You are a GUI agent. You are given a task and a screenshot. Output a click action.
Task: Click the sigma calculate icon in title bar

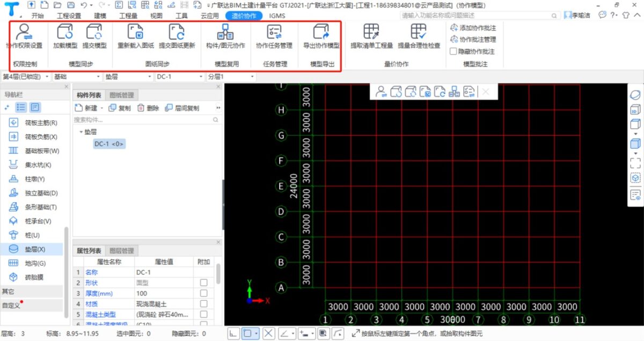click(119, 5)
